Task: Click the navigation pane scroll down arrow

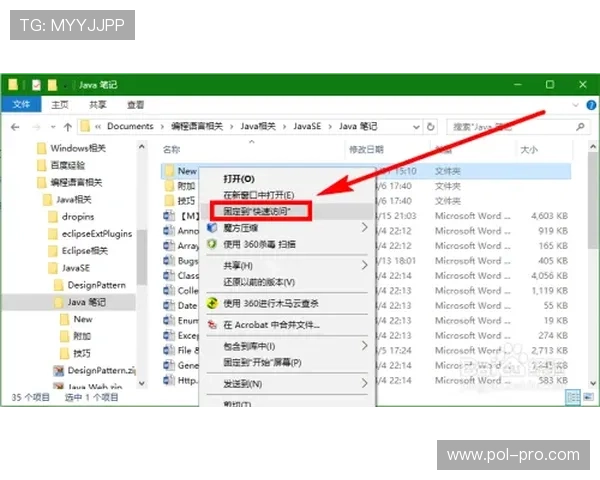Action: 142,383
